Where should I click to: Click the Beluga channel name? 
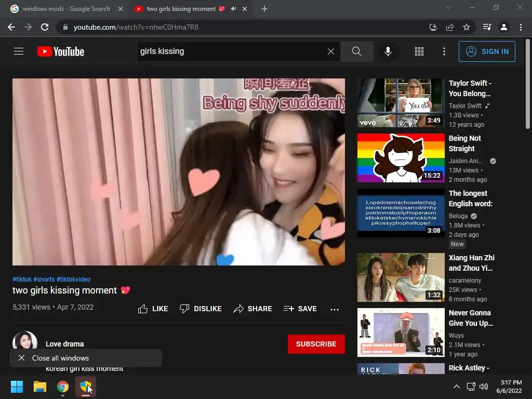click(458, 216)
